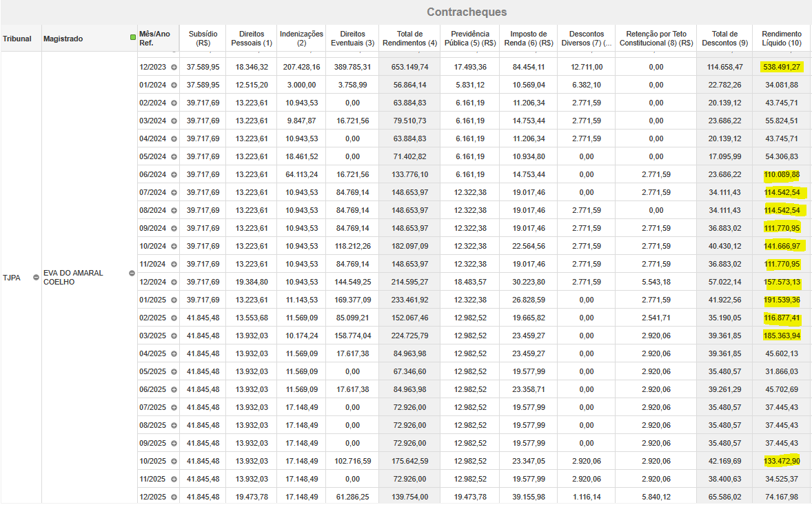812x505 pixels.
Task: Click the TJPA tribunal cell text
Action: 12,278
